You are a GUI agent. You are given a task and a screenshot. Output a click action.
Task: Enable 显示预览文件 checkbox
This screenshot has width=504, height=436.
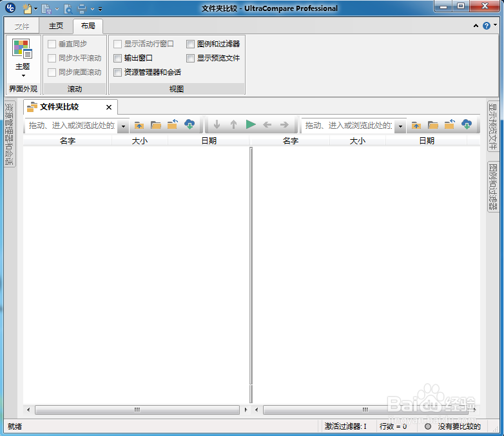click(x=191, y=58)
